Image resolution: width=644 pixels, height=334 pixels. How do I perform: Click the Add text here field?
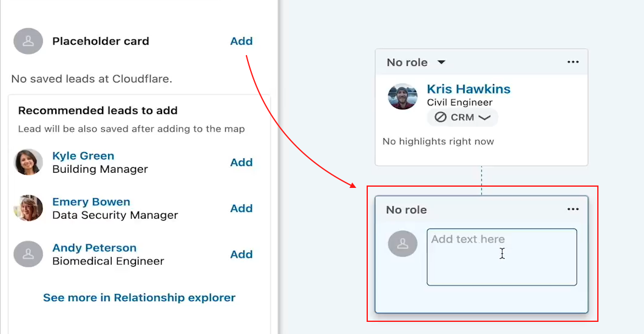[501, 257]
